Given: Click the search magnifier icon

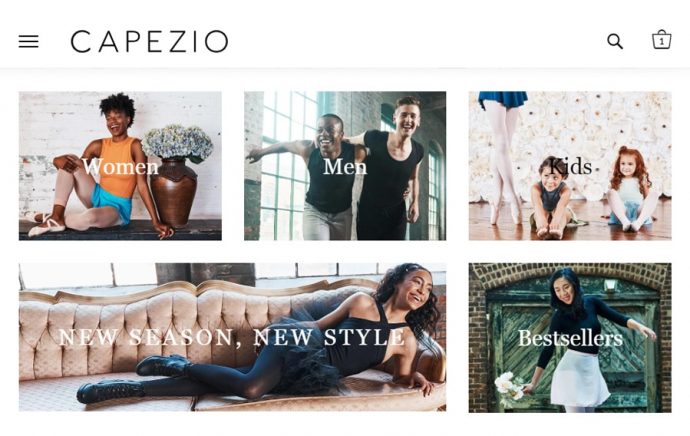Looking at the screenshot, I should point(615,41).
